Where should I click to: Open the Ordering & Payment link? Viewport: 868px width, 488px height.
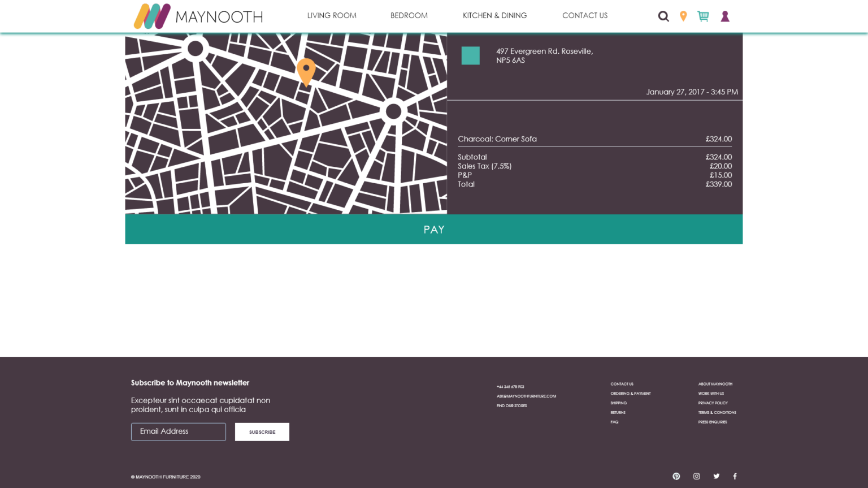631,394
